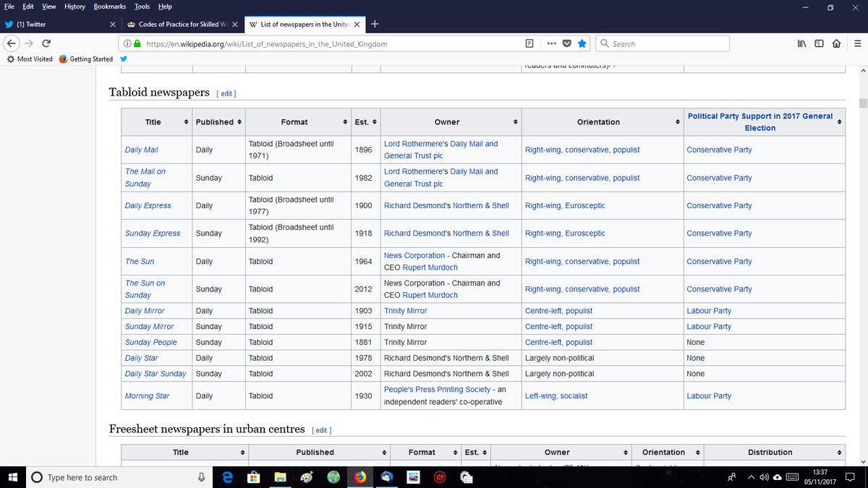Open the Windows Start menu
Image resolution: width=868 pixels, height=488 pixels.
[12, 477]
